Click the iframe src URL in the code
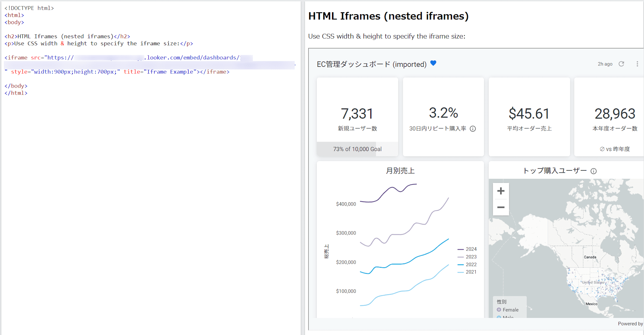This screenshot has height=335, width=644. pyautogui.click(x=150, y=61)
